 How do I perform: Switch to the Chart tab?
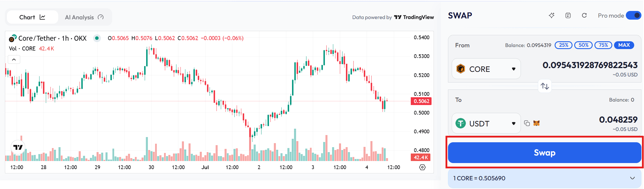point(32,17)
